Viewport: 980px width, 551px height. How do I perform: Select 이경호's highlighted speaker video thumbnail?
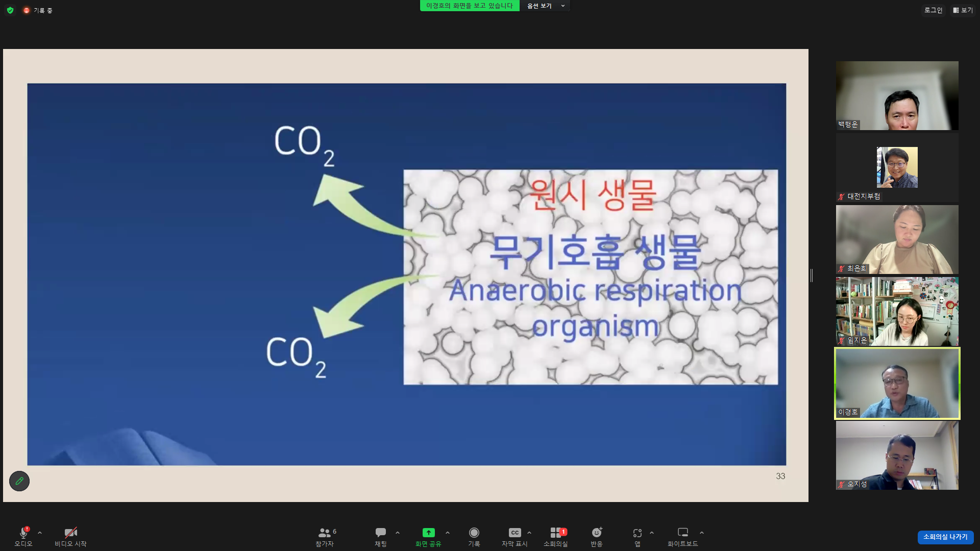[x=897, y=384]
